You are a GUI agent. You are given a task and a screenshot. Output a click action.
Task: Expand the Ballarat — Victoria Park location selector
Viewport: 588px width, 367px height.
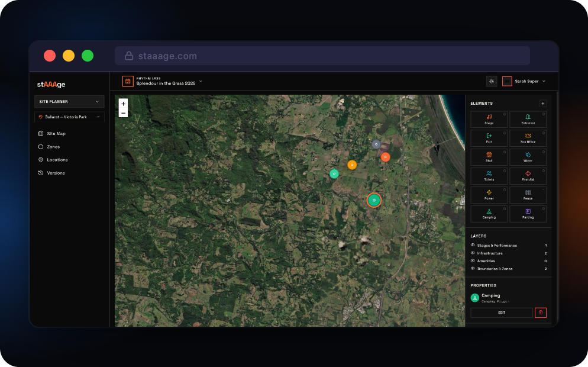(x=69, y=117)
